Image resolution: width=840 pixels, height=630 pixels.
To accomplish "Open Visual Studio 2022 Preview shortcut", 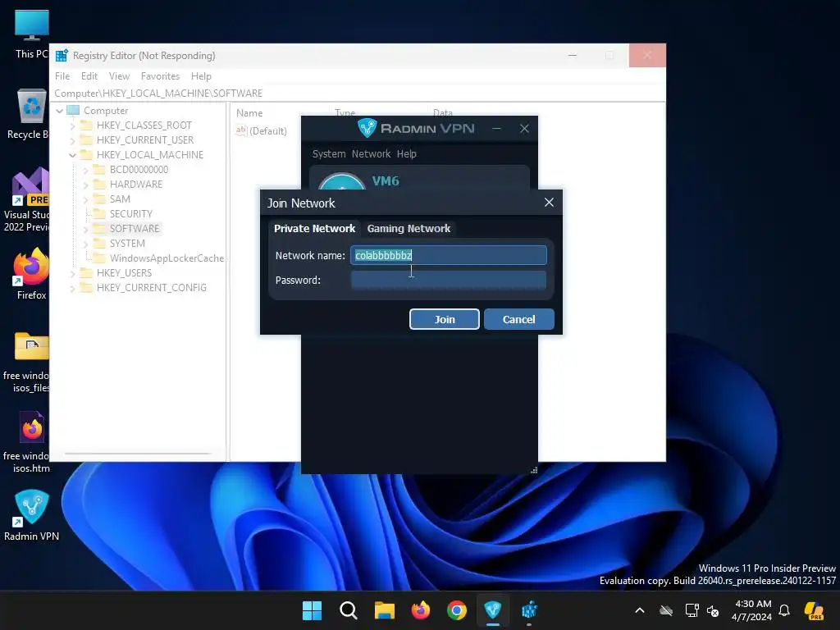I will 28,200.
